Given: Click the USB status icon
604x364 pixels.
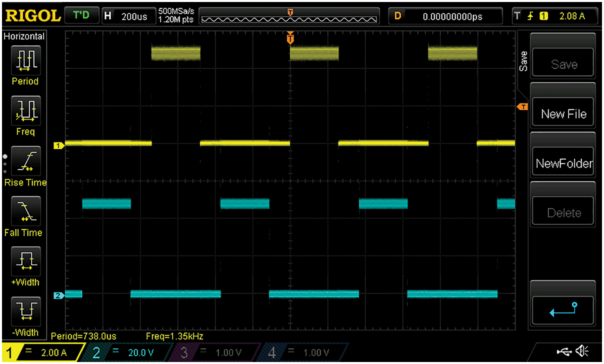Looking at the screenshot, I should point(564,352).
